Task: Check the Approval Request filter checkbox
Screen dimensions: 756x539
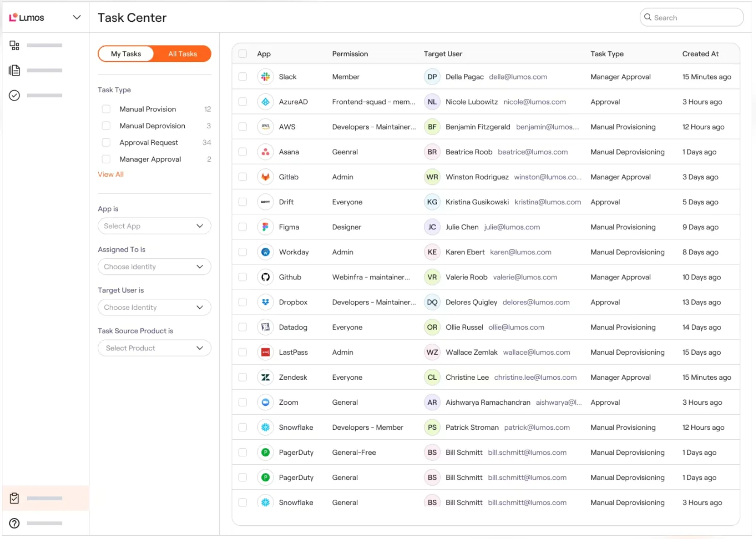Action: point(106,142)
